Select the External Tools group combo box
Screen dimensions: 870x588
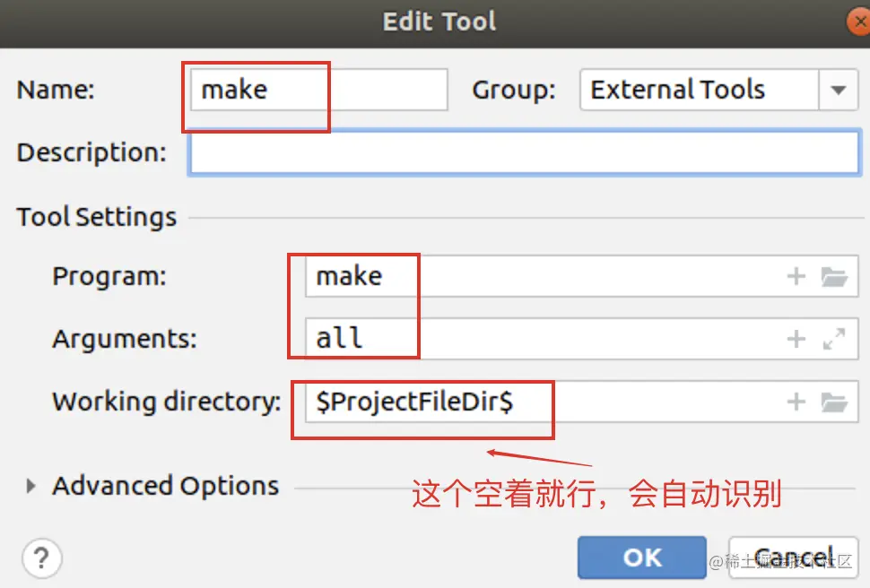(719, 90)
